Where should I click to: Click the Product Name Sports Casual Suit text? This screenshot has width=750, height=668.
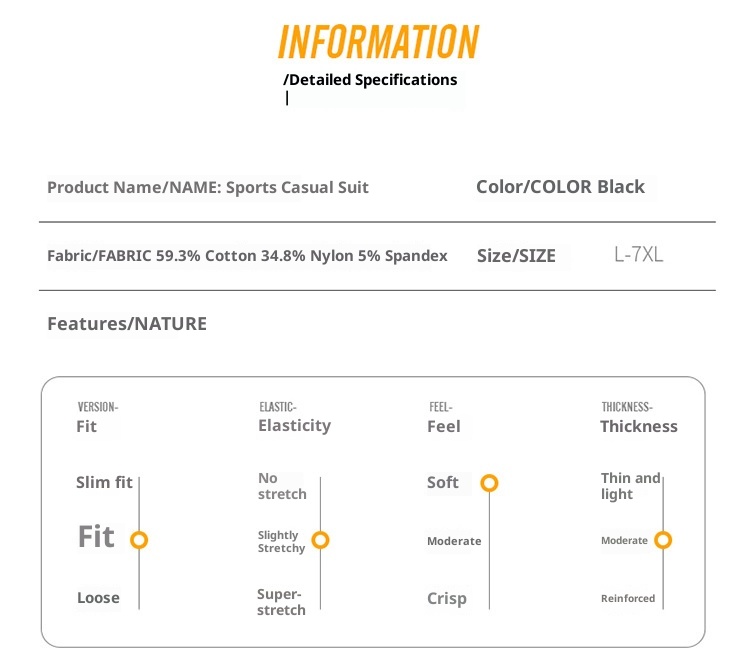click(208, 187)
